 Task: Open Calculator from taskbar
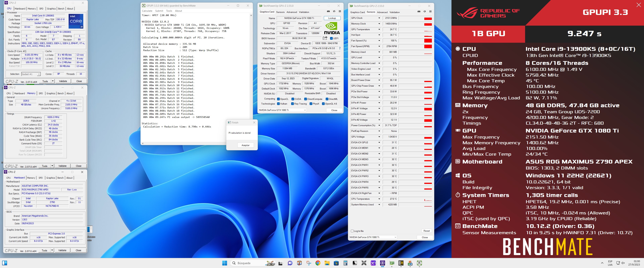point(345,263)
